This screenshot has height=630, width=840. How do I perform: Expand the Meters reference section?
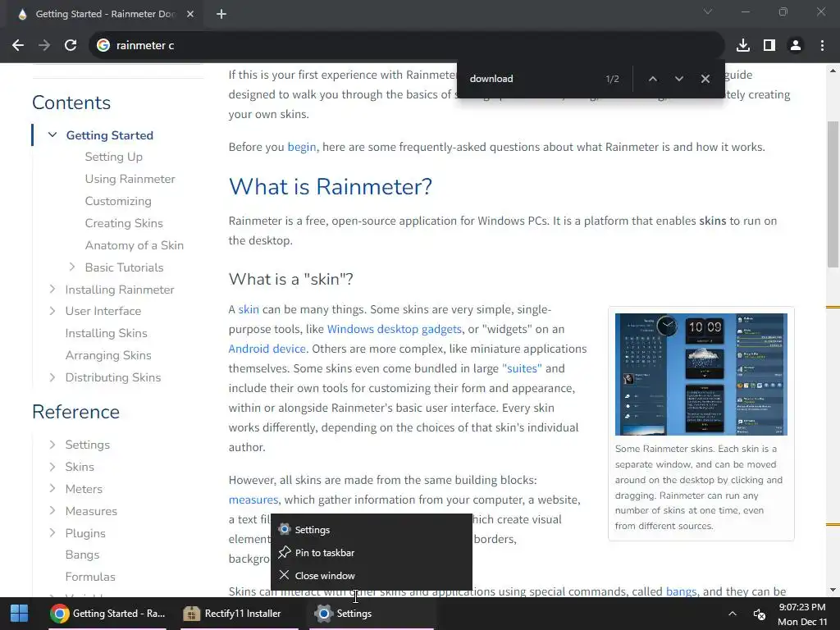point(52,489)
